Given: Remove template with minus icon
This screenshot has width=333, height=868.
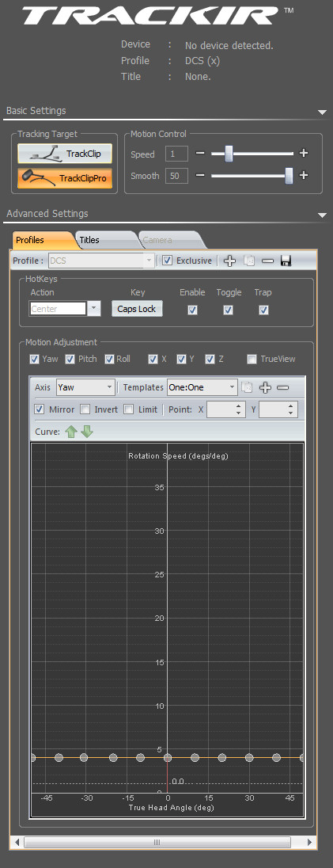Looking at the screenshot, I should click(282, 387).
